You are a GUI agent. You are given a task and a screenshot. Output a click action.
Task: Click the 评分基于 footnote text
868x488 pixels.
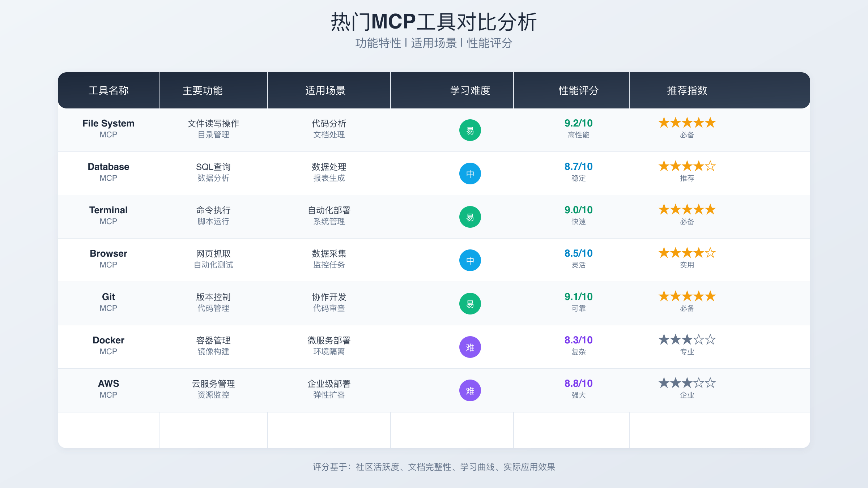pyautogui.click(x=434, y=467)
